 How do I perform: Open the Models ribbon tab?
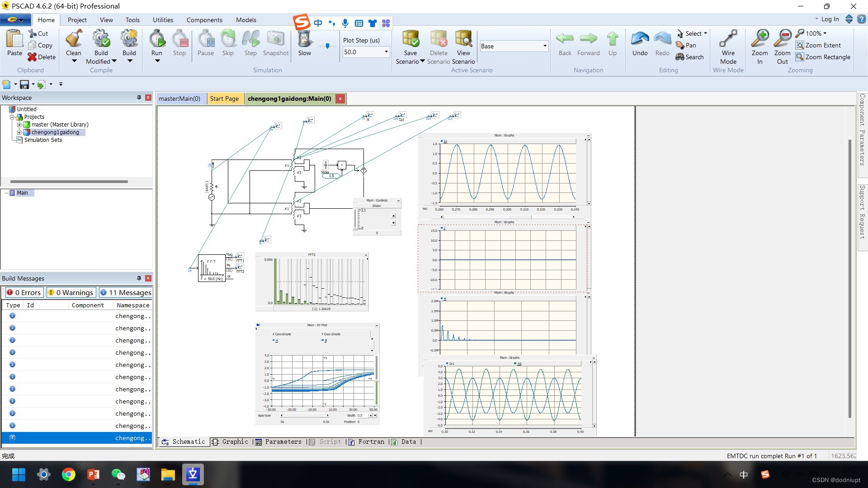(246, 20)
